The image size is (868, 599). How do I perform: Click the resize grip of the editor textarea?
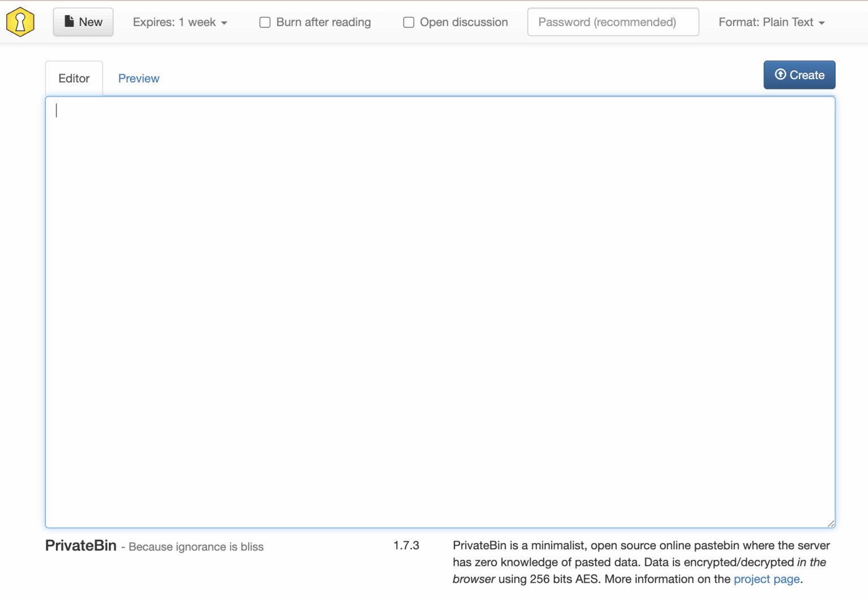pyautogui.click(x=831, y=523)
